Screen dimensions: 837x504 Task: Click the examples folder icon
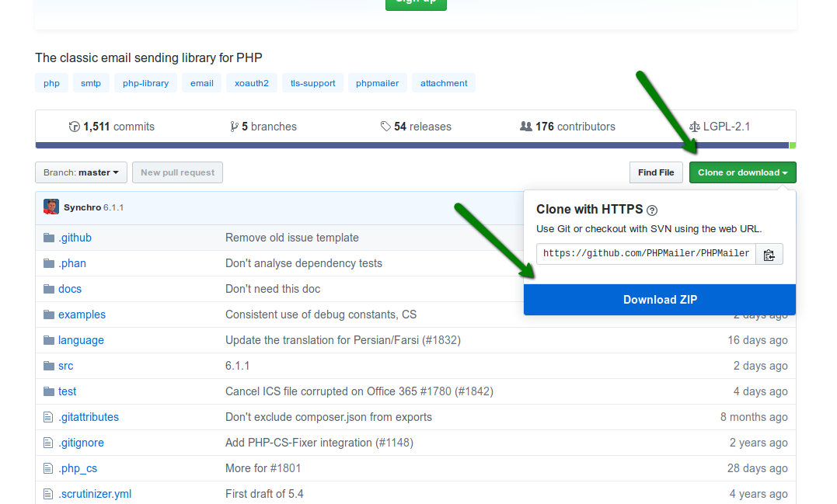(x=49, y=315)
